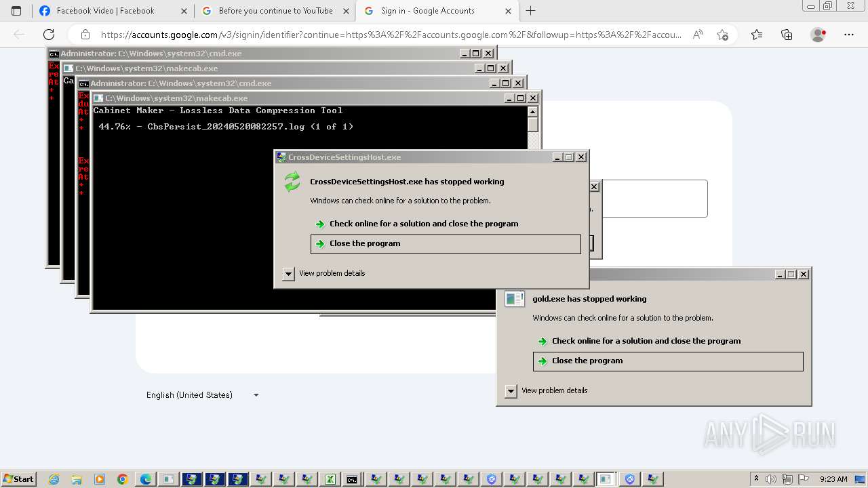Open topmost Administrator cmd.exe window icon menu
This screenshot has width=868, height=488.
(x=54, y=54)
